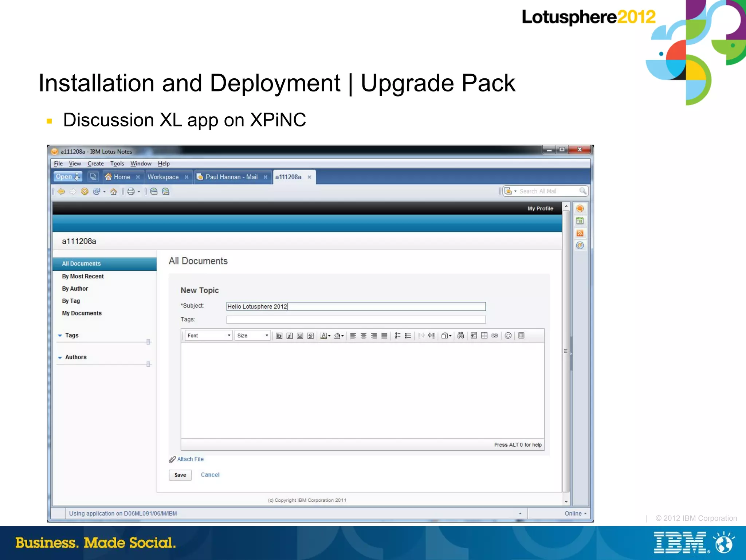
Task: Open RSS feeds icon in right sidebar
Action: point(580,233)
